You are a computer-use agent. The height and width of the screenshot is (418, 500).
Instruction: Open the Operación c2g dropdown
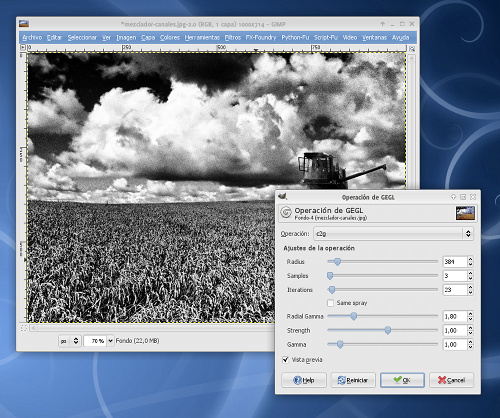(x=393, y=234)
